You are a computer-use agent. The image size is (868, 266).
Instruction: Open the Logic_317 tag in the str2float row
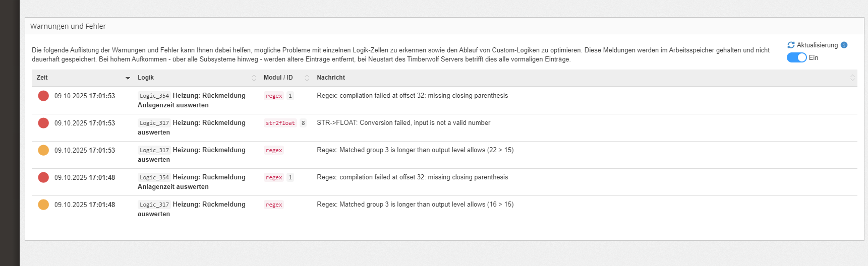pyautogui.click(x=154, y=123)
